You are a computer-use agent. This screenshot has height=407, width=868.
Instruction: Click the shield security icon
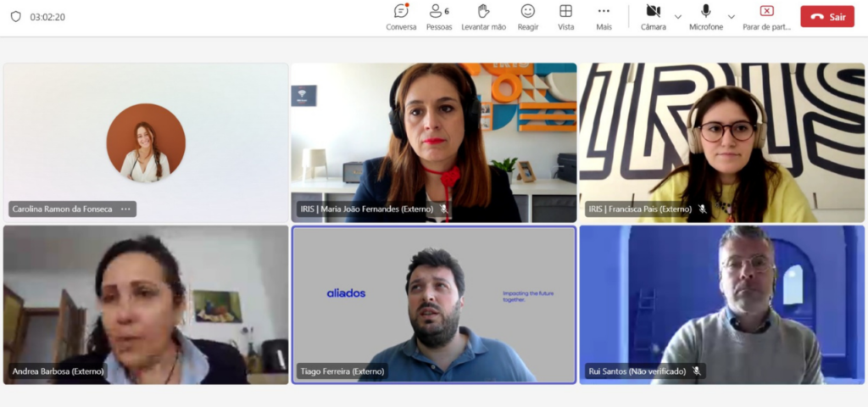click(x=15, y=17)
